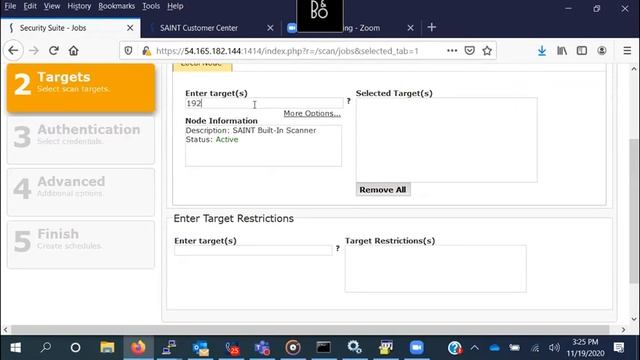
Task: Close the Security Suite - Jobs tab
Action: pos(130,28)
